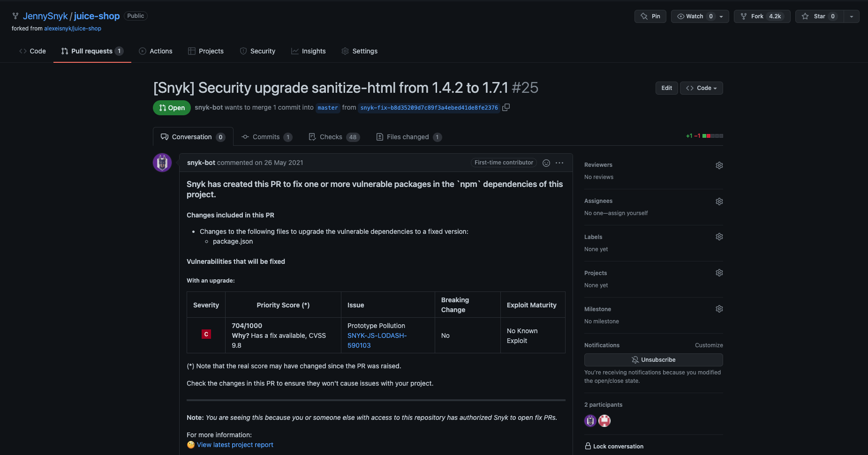Click the Public visibility badge
The height and width of the screenshot is (455, 868).
(136, 16)
